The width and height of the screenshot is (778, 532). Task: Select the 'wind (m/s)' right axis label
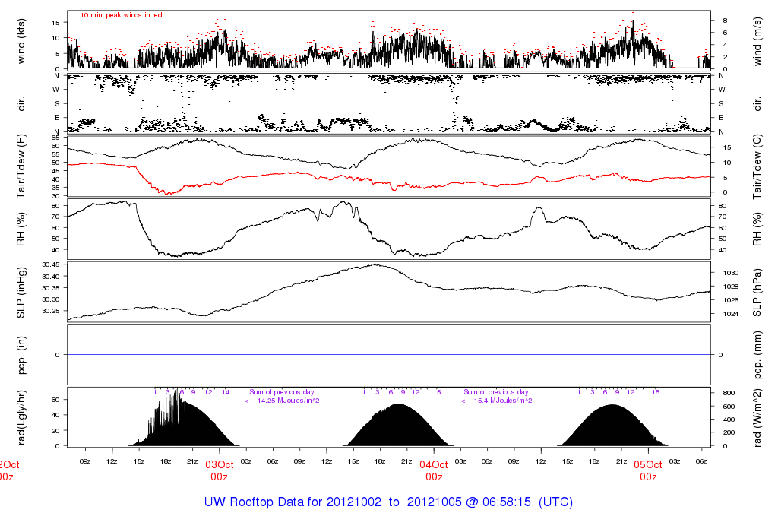click(757, 41)
